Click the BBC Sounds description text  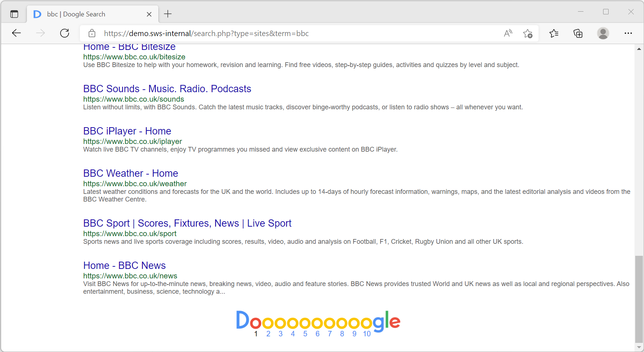point(303,107)
